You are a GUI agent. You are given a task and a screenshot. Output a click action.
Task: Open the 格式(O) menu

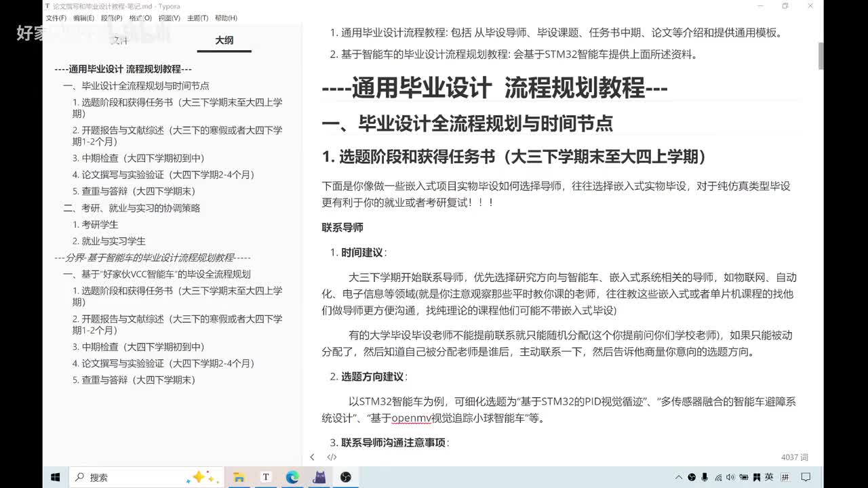pyautogui.click(x=140, y=18)
